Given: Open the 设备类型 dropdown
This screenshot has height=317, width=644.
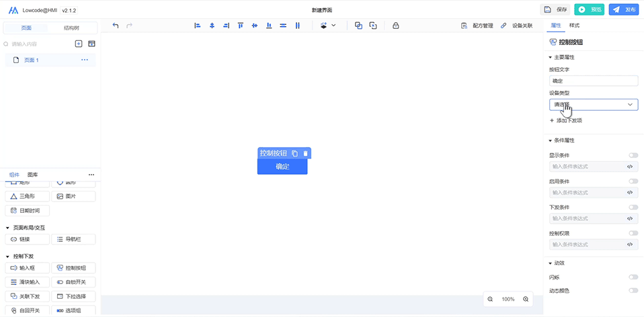Looking at the screenshot, I should click(593, 105).
